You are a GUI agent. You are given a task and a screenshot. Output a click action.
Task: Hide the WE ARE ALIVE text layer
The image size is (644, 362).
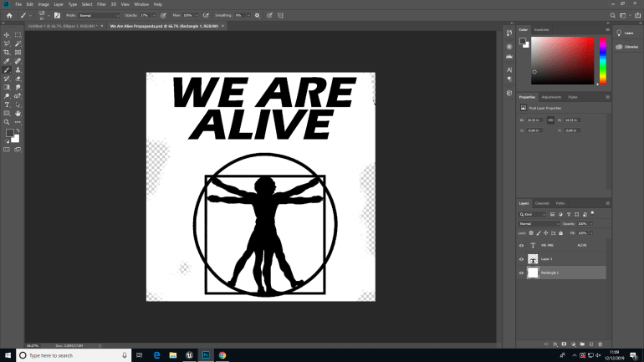click(521, 246)
